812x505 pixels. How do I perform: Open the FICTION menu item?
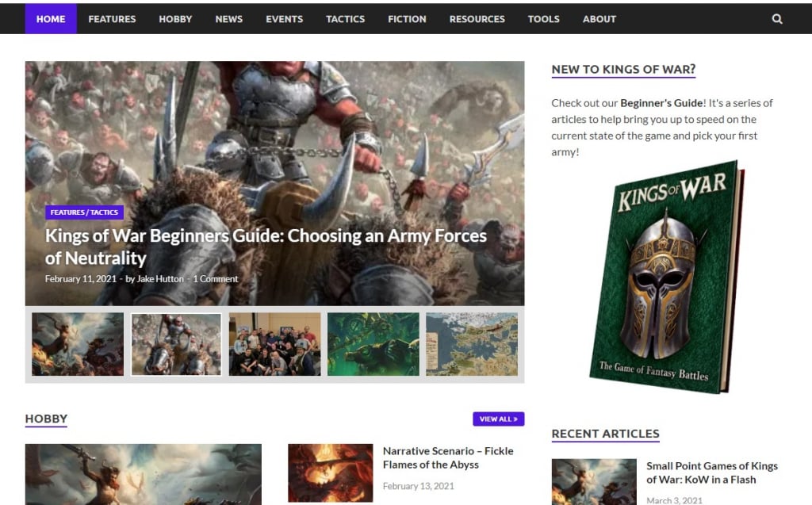pyautogui.click(x=407, y=19)
